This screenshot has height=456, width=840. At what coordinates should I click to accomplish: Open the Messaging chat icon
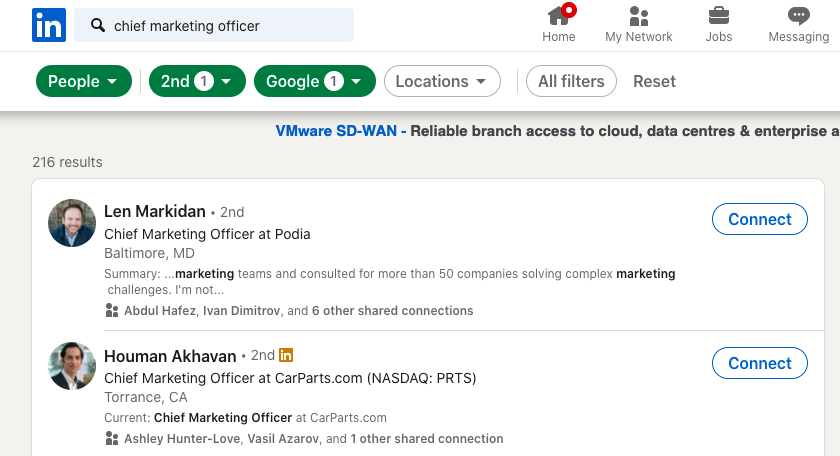click(798, 17)
